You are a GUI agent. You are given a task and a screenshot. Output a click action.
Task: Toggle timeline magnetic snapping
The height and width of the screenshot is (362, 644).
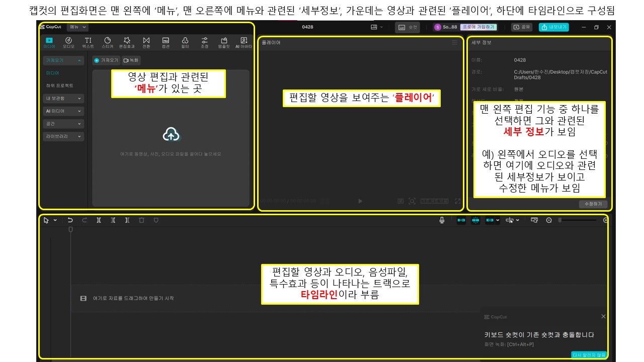pos(475,220)
